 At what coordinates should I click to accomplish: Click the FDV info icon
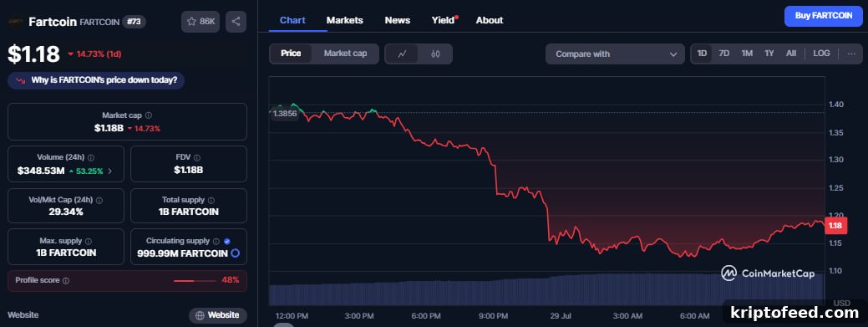(197, 158)
